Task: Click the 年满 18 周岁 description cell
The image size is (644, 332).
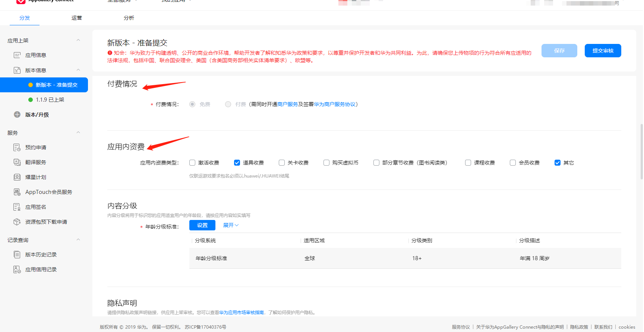Action: [x=535, y=258]
